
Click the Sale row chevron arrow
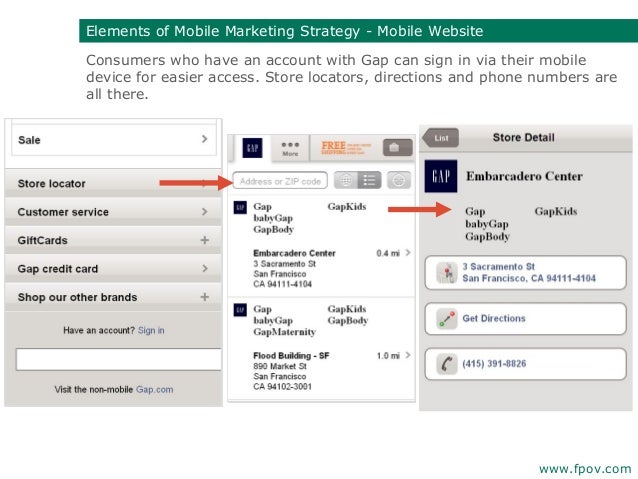(204, 139)
